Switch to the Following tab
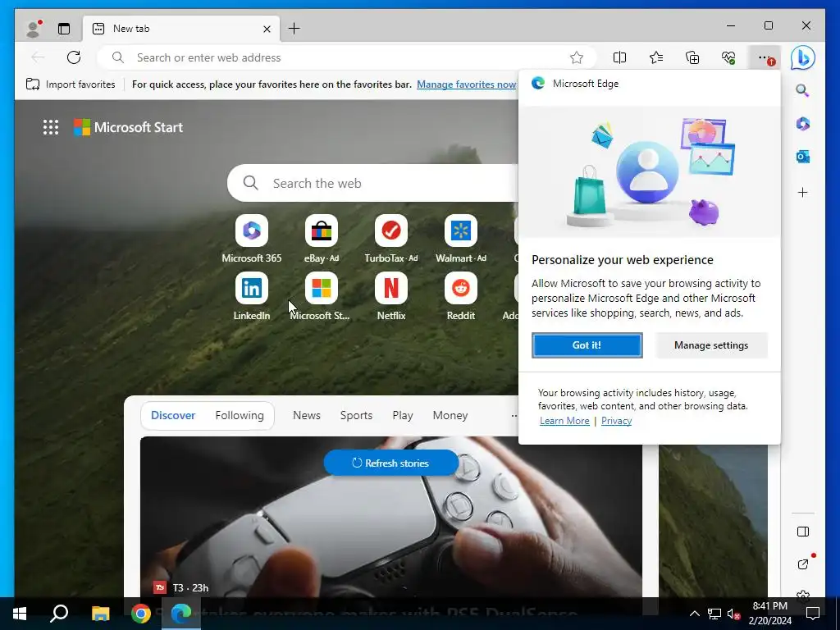Viewport: 840px width, 630px height. click(x=240, y=415)
